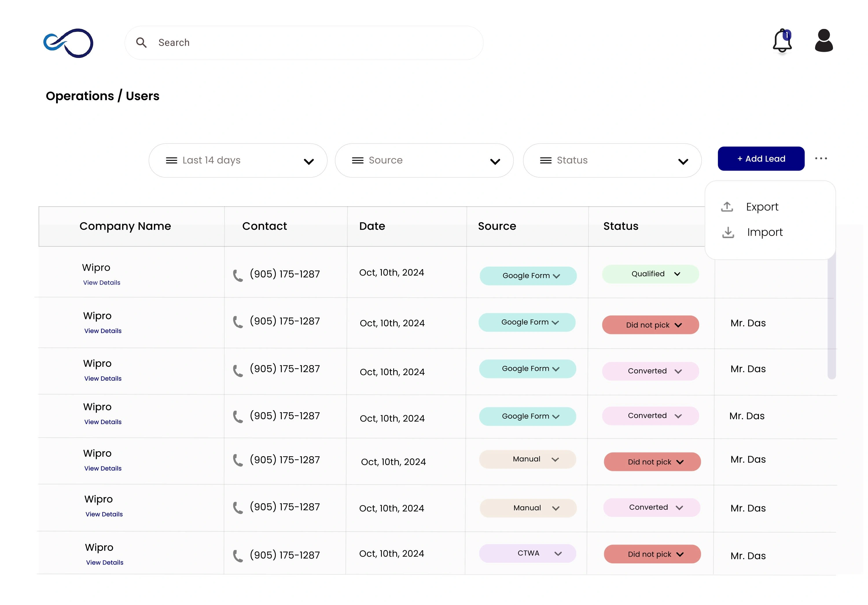Click phone icon beside CTWA row contact
This screenshot has width=868, height=605.
[x=238, y=556]
